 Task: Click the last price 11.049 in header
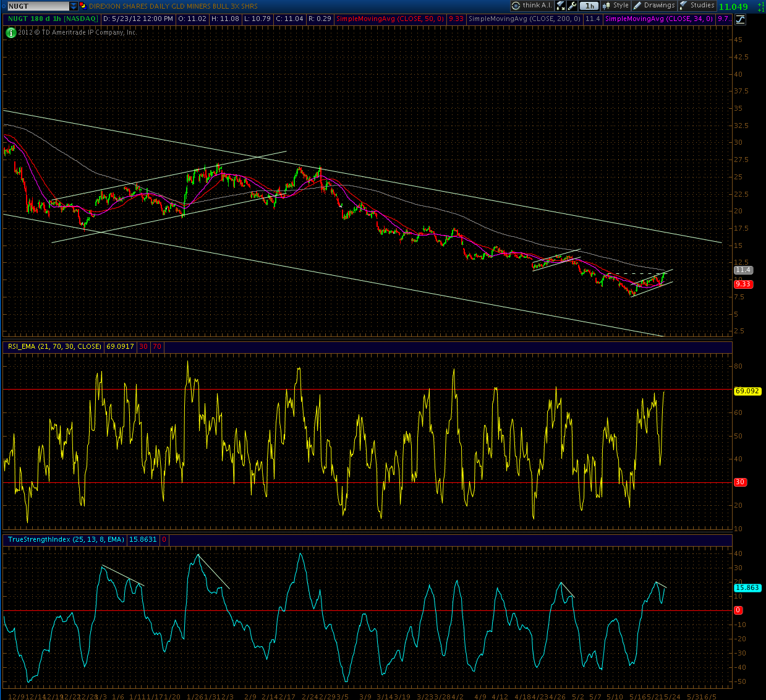coord(733,6)
